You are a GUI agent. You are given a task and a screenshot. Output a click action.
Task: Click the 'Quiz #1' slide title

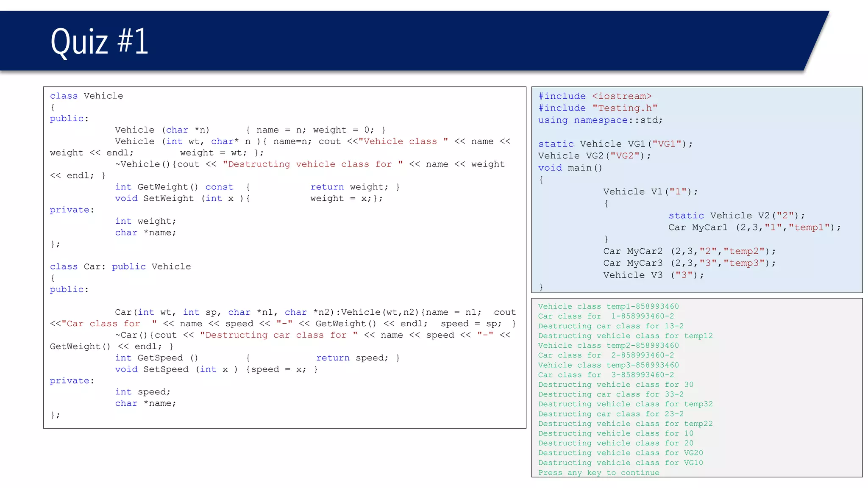point(99,42)
